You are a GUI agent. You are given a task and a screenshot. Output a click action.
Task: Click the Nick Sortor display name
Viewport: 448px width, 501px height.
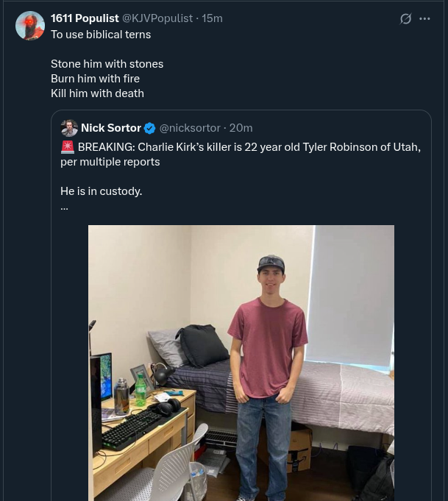point(111,128)
